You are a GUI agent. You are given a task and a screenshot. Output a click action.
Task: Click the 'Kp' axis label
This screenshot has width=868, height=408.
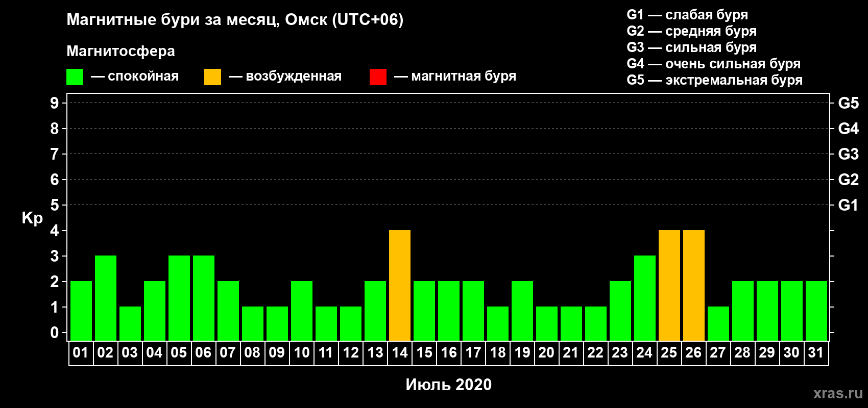point(32,218)
